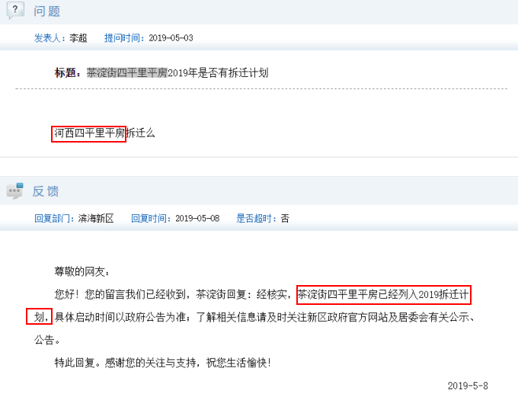Click the reply date 2019-05-08 in header

click(197, 219)
